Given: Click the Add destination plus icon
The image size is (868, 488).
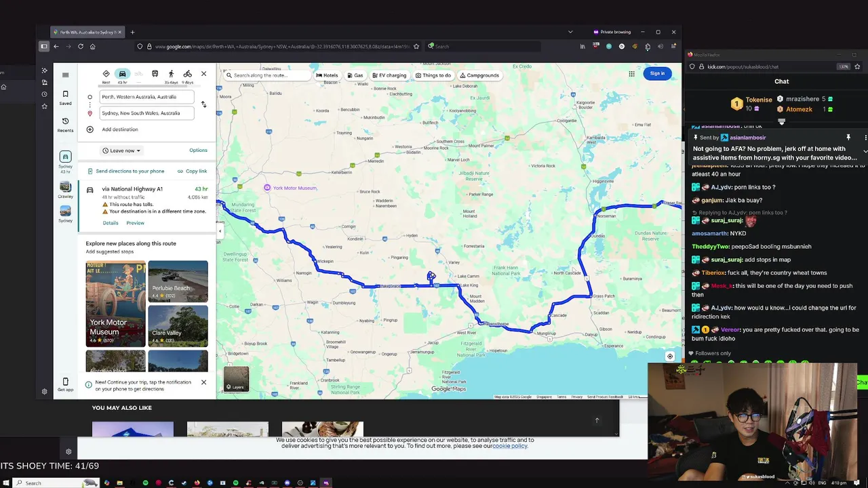Looking at the screenshot, I should point(90,129).
